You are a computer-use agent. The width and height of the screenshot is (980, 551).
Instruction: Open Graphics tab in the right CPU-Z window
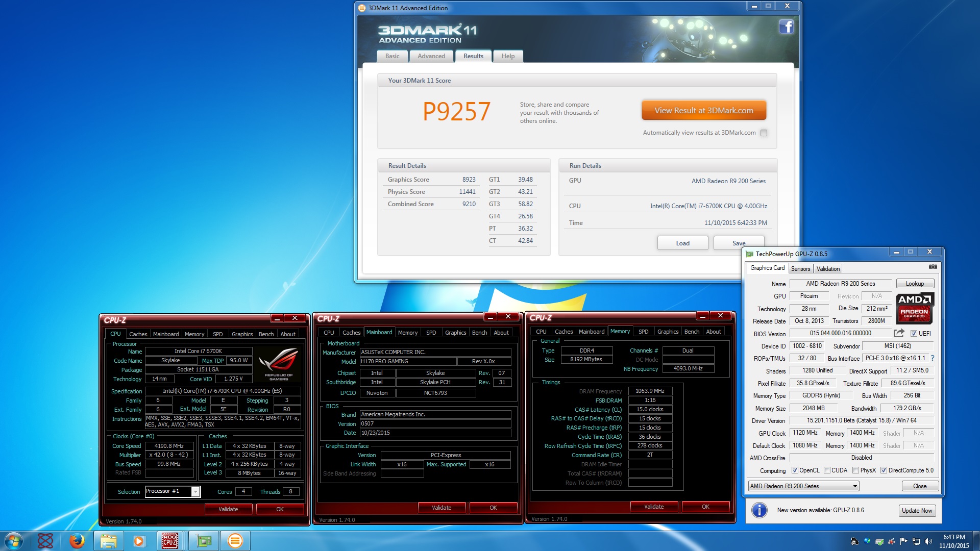(x=668, y=332)
